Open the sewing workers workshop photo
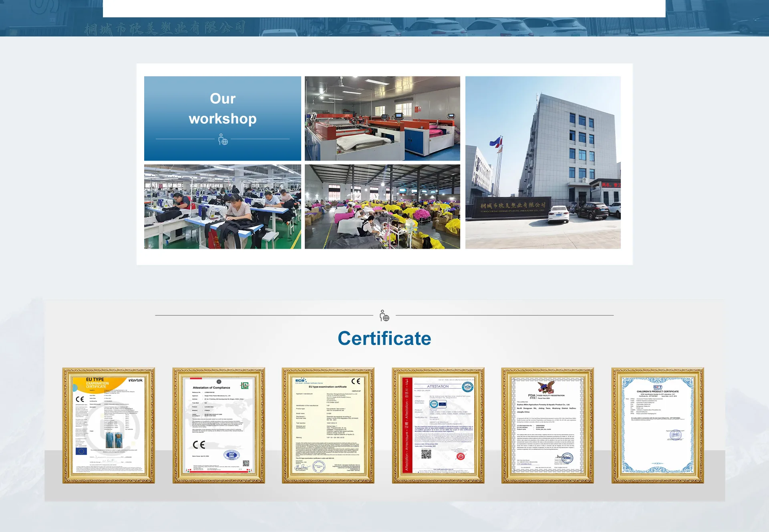Screen dimensions: 769x532 [x=223, y=206]
